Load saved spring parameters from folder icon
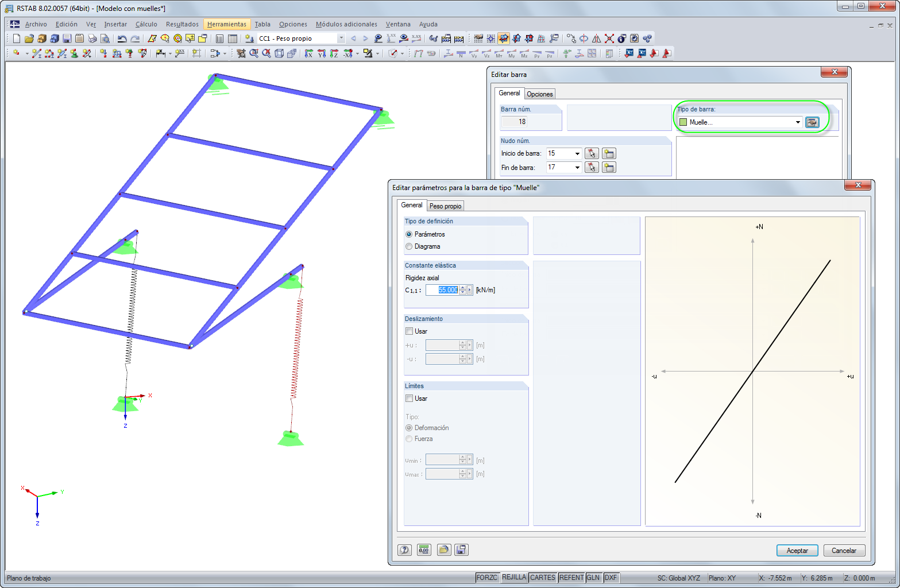This screenshot has width=900, height=588. [x=443, y=550]
